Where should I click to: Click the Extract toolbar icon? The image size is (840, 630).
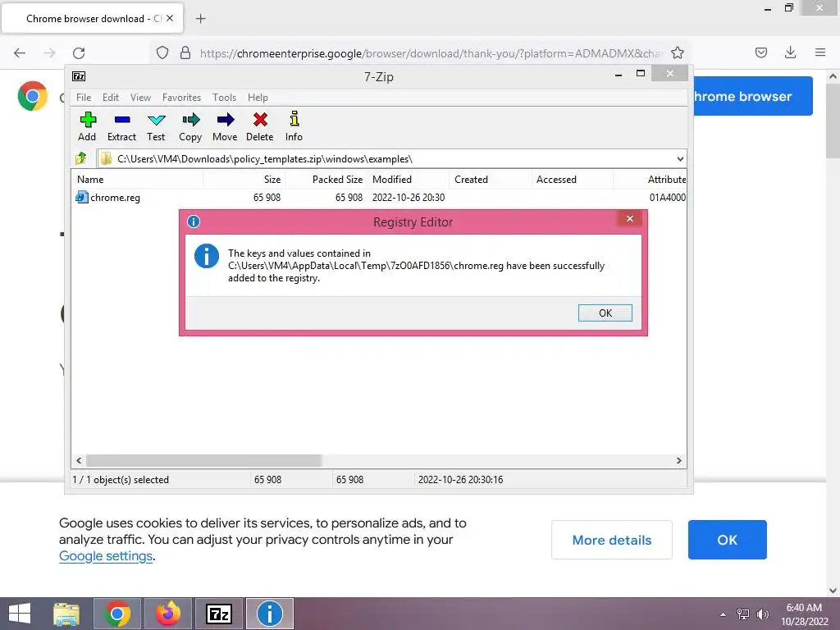[x=122, y=120]
